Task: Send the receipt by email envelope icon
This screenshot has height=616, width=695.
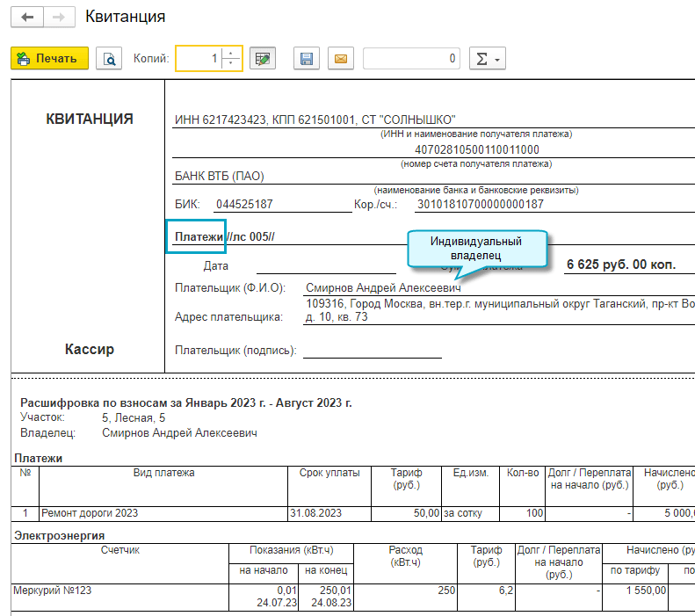Action: tap(341, 58)
